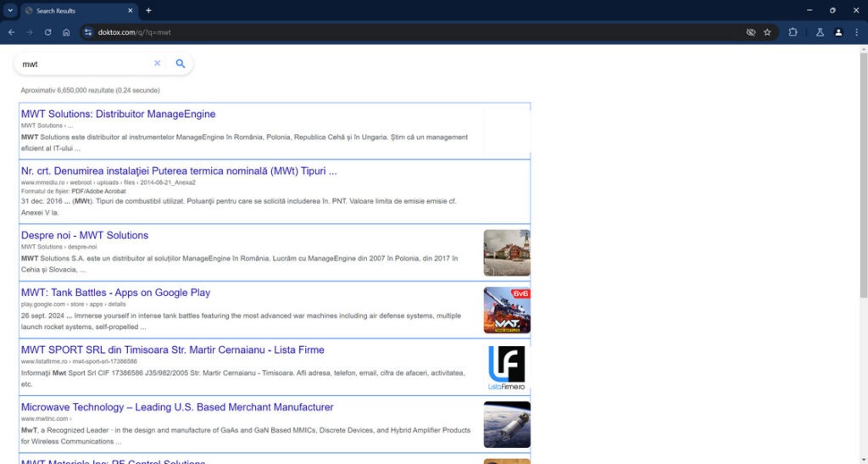Click the reload page icon
The width and height of the screenshot is (868, 464).
click(x=47, y=32)
